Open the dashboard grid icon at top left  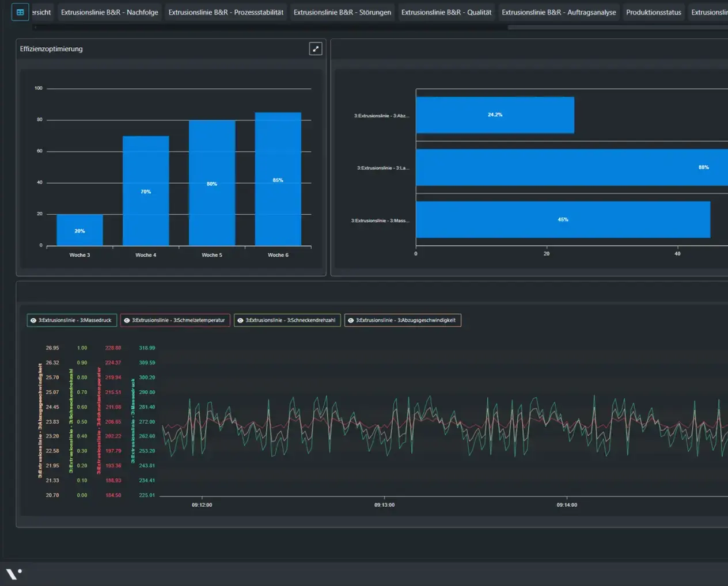tap(20, 12)
